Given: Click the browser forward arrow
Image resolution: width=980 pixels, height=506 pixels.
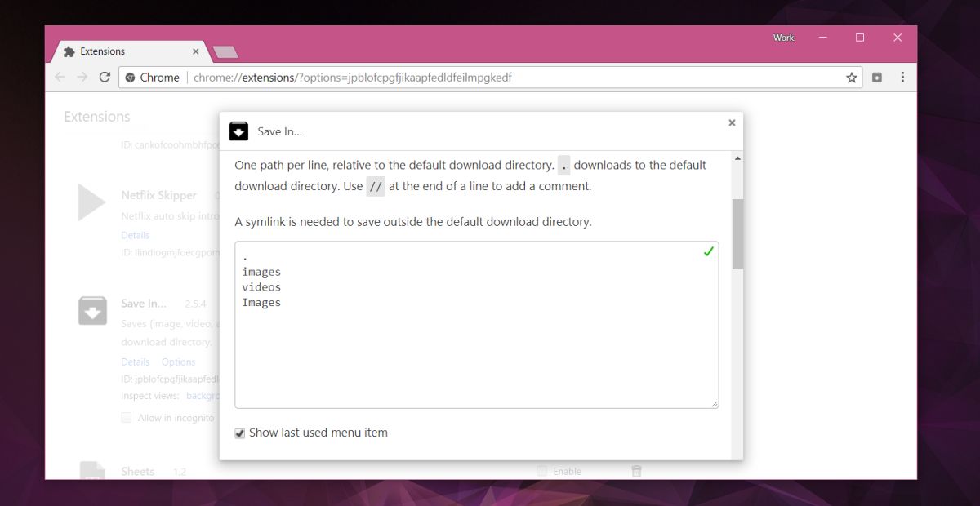Looking at the screenshot, I should pos(82,77).
